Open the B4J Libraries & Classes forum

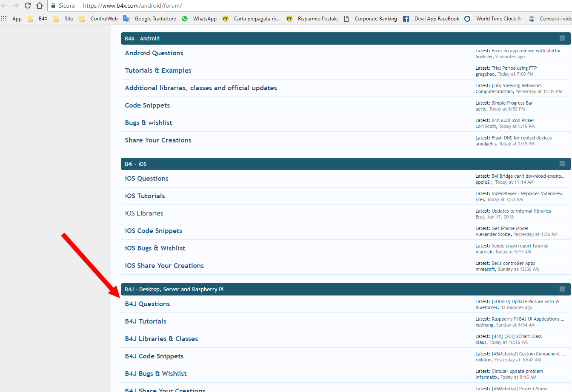(161, 339)
